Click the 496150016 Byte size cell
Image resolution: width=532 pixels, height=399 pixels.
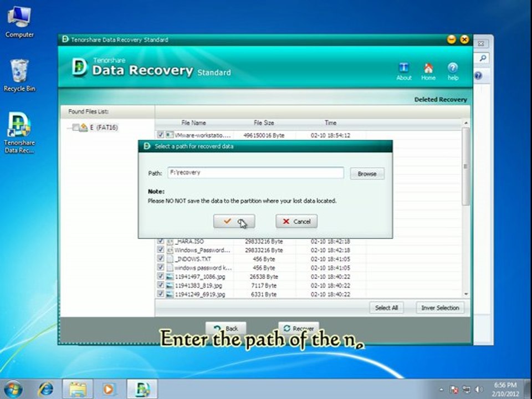(264, 135)
